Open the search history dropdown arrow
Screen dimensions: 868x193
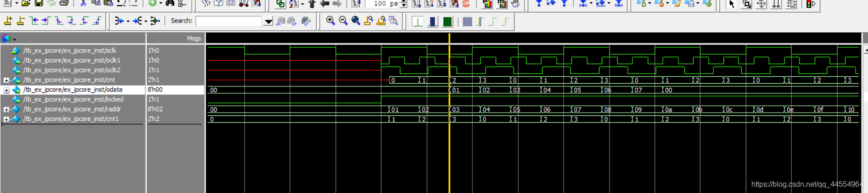(x=268, y=21)
